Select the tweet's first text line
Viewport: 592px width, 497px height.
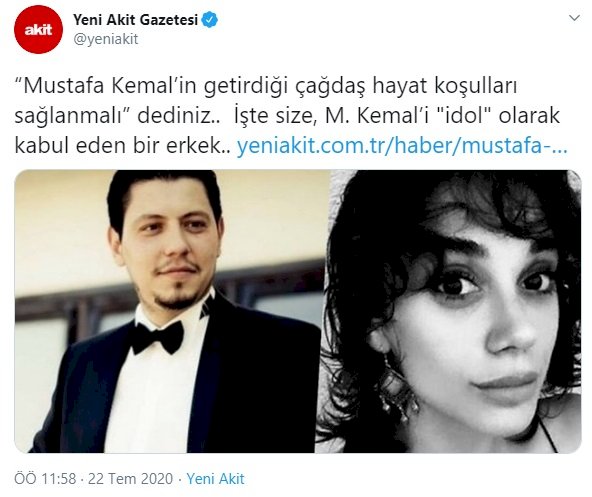267,86
